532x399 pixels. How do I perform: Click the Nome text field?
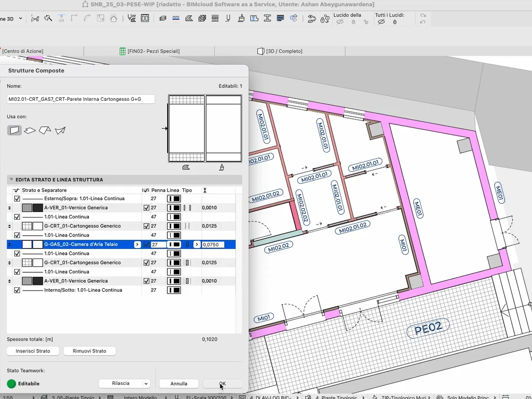point(81,99)
